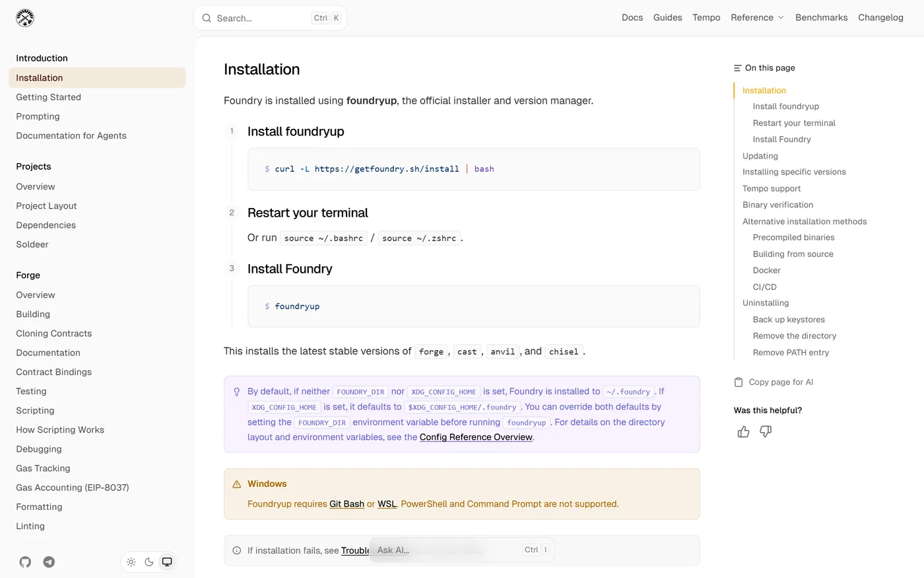Open the GitHub icon link
924x578 pixels.
point(25,562)
